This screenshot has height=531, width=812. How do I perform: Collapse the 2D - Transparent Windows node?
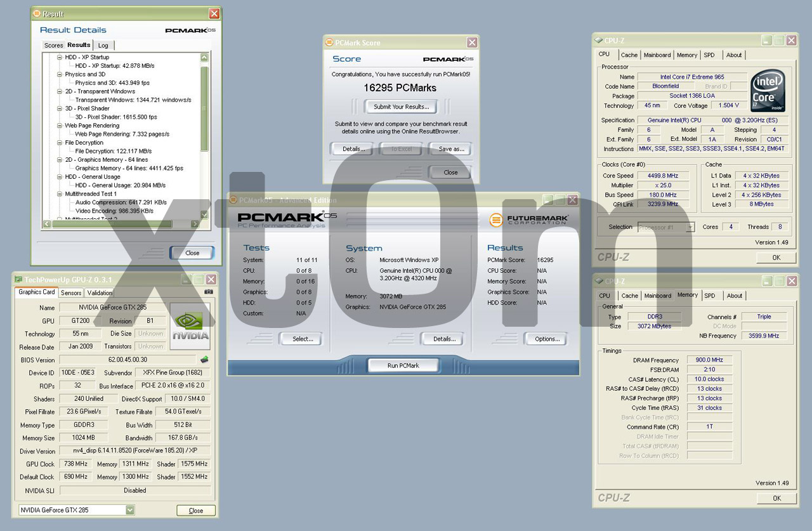(x=60, y=91)
